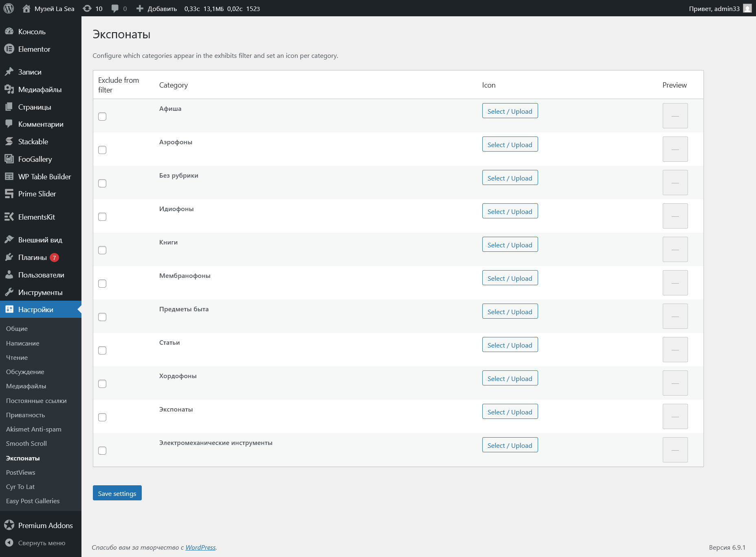The width and height of the screenshot is (756, 557).
Task: Check exclude box for Идиофоны
Action: pos(102,217)
